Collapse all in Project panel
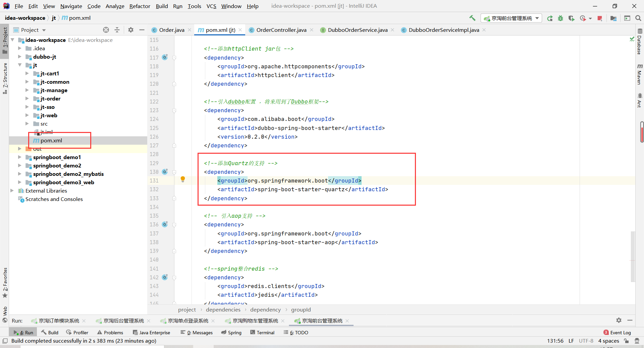This screenshot has width=644, height=348. click(x=117, y=30)
